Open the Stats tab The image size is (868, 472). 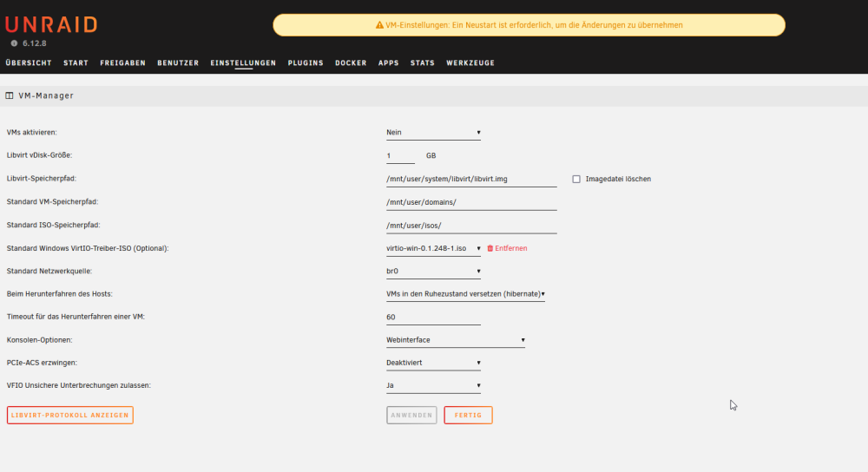[x=423, y=63]
